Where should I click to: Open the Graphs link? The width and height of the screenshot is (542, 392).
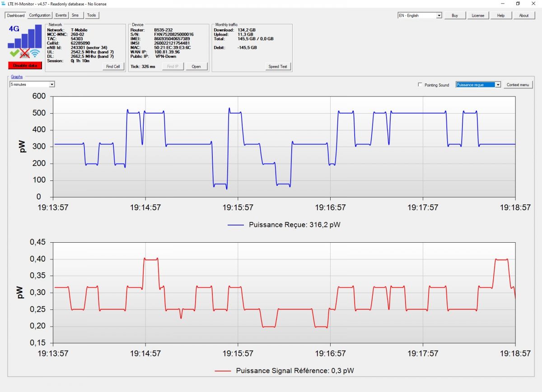pos(17,77)
